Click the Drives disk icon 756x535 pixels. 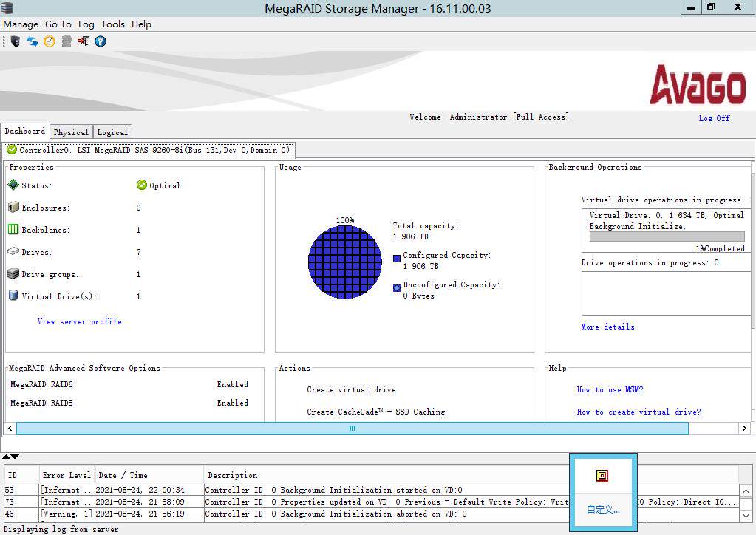click(13, 251)
